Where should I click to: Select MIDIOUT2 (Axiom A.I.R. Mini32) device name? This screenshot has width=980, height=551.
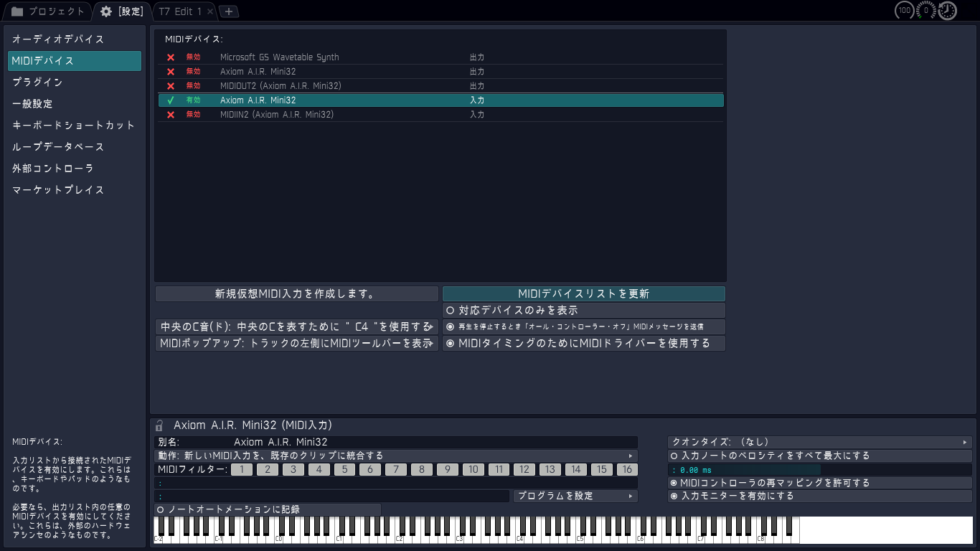click(281, 86)
